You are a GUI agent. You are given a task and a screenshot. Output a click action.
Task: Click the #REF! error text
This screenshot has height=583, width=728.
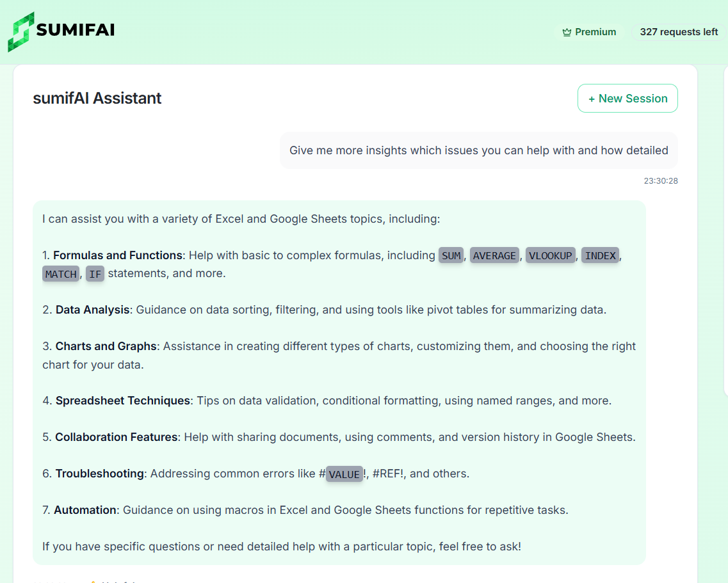pos(387,474)
